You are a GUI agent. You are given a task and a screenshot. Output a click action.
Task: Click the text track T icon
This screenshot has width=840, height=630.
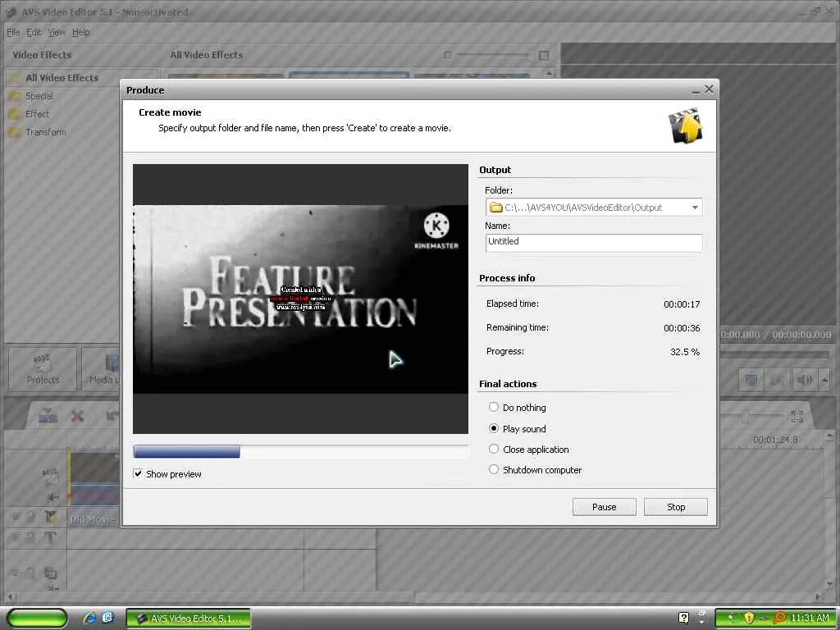point(50,537)
